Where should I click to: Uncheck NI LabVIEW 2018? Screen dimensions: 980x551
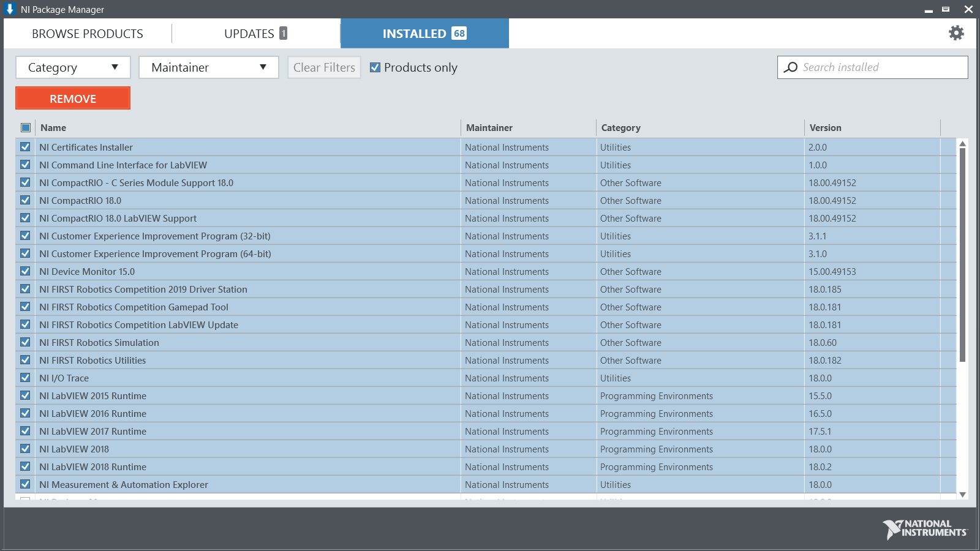coord(25,449)
